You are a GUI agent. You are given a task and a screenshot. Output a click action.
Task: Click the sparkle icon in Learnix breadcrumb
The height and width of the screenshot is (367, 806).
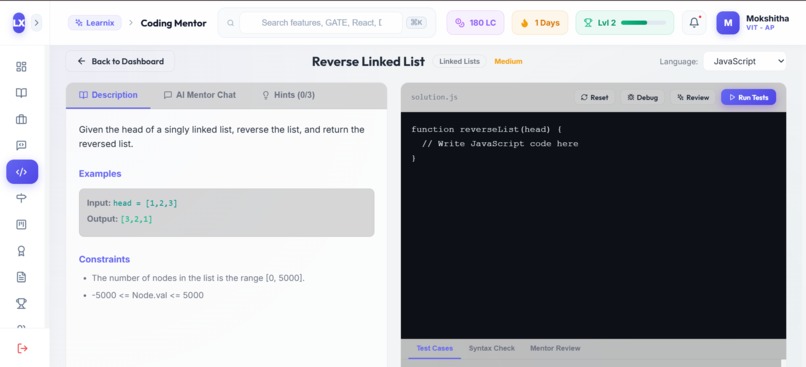point(79,23)
